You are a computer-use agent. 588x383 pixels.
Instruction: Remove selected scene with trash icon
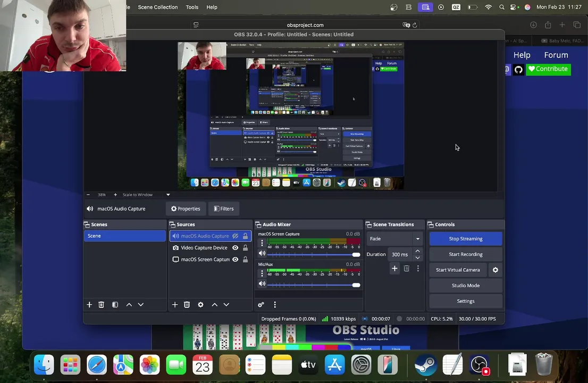coord(101,305)
